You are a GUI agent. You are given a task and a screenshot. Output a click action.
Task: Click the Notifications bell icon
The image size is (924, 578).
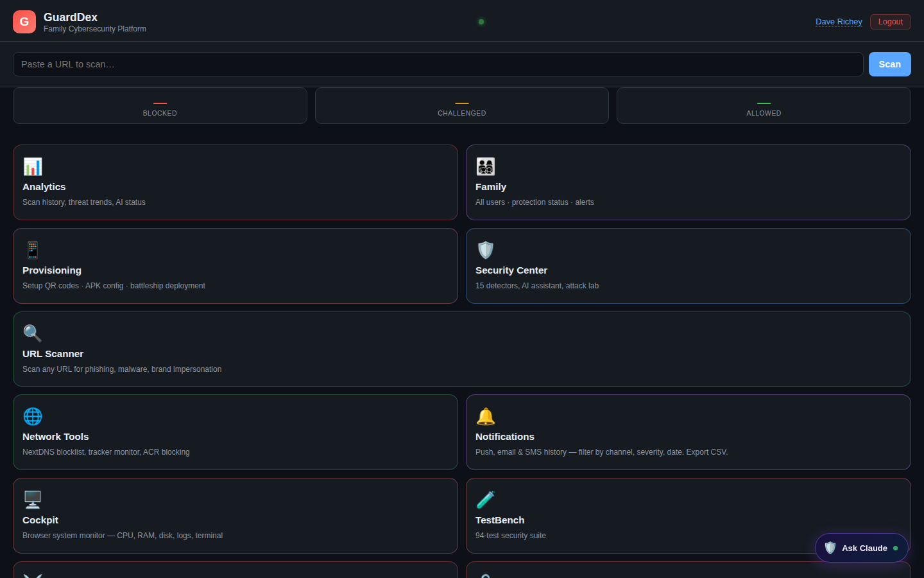486,416
